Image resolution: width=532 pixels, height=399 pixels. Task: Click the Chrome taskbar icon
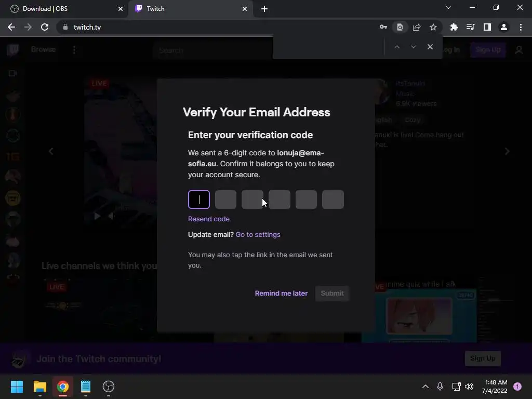click(x=63, y=387)
